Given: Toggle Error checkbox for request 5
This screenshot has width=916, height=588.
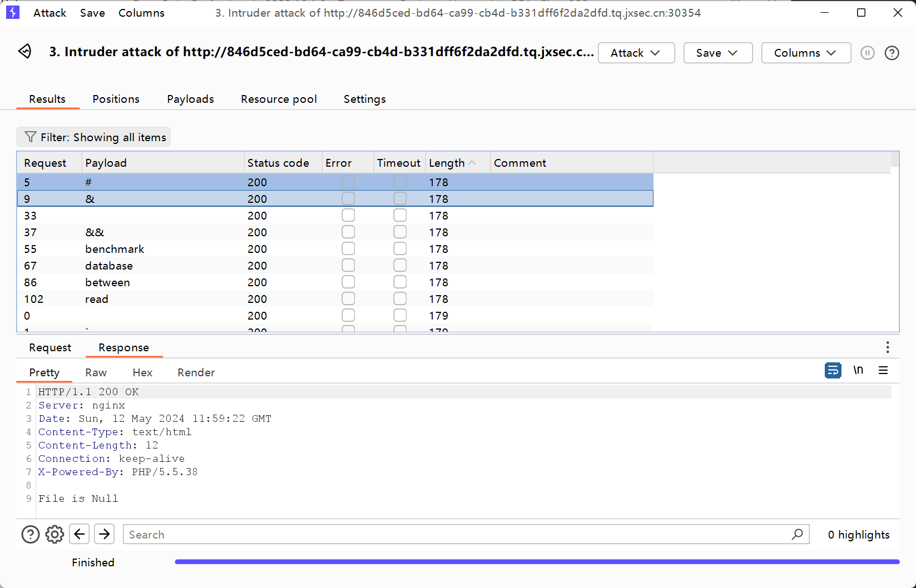Looking at the screenshot, I should pos(348,182).
